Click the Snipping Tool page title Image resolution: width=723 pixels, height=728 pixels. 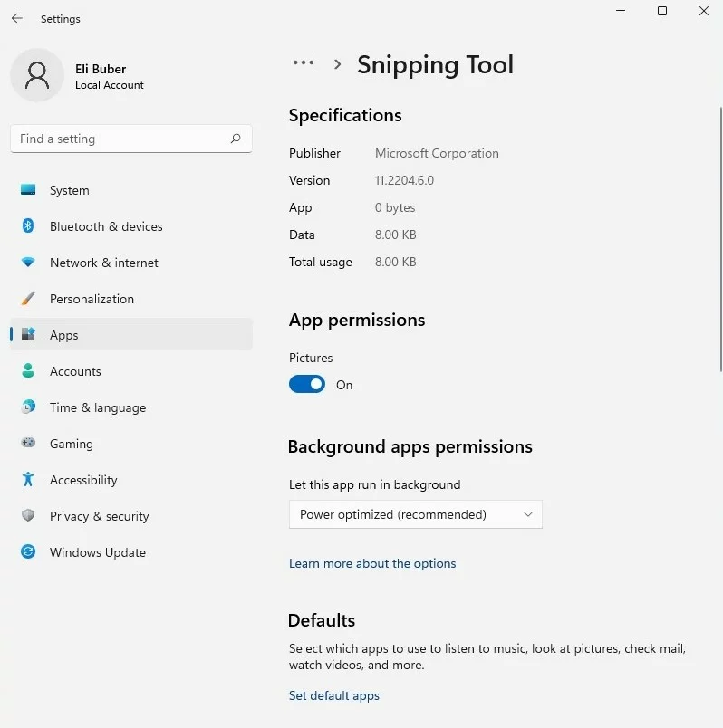436,64
